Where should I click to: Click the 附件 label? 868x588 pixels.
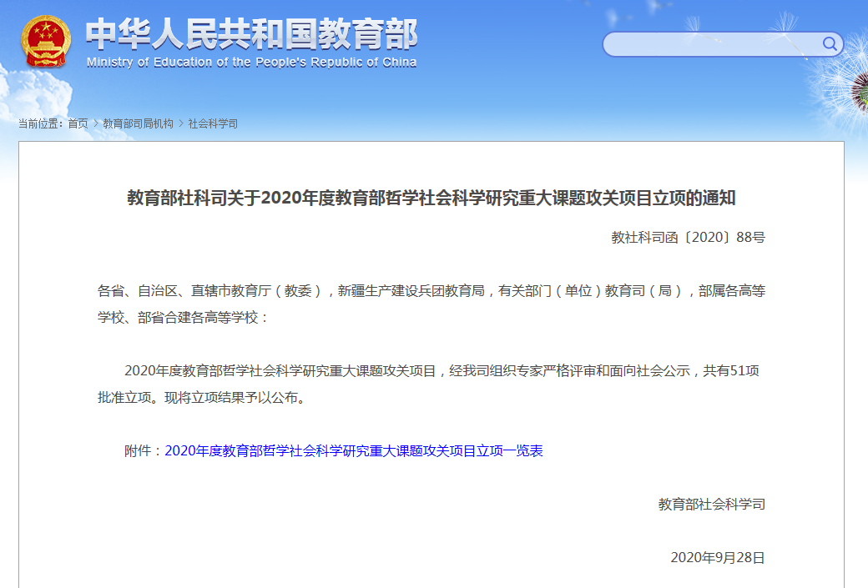coord(143,451)
